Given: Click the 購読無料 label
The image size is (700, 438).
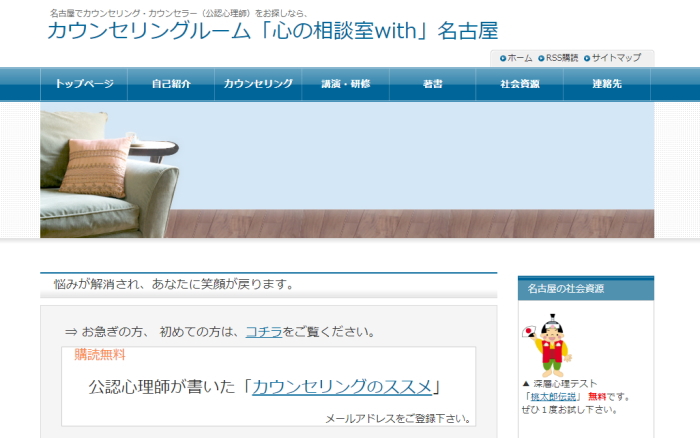Looking at the screenshot, I should 100,355.
